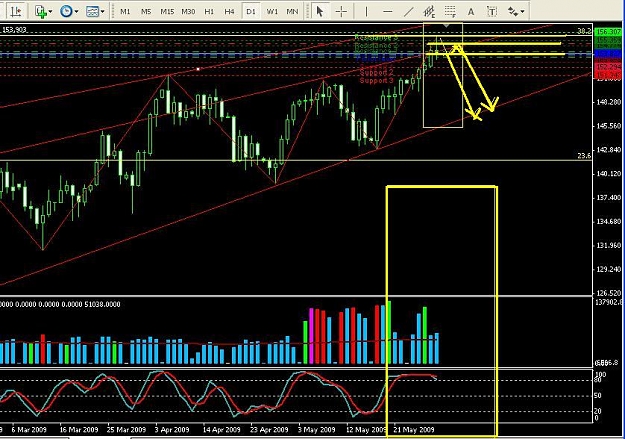Expand the templates dropdown arrow
The image size is (625, 439).
(103, 12)
